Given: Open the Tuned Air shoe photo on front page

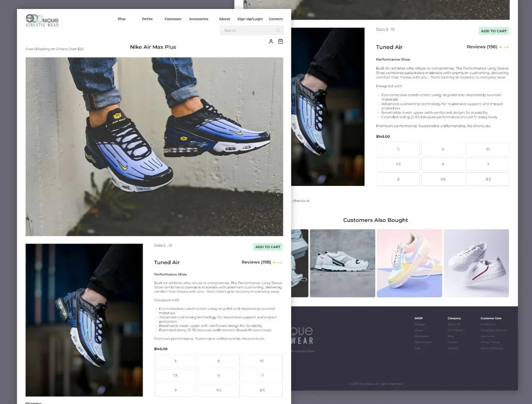Looking at the screenshot, I should point(84,320).
